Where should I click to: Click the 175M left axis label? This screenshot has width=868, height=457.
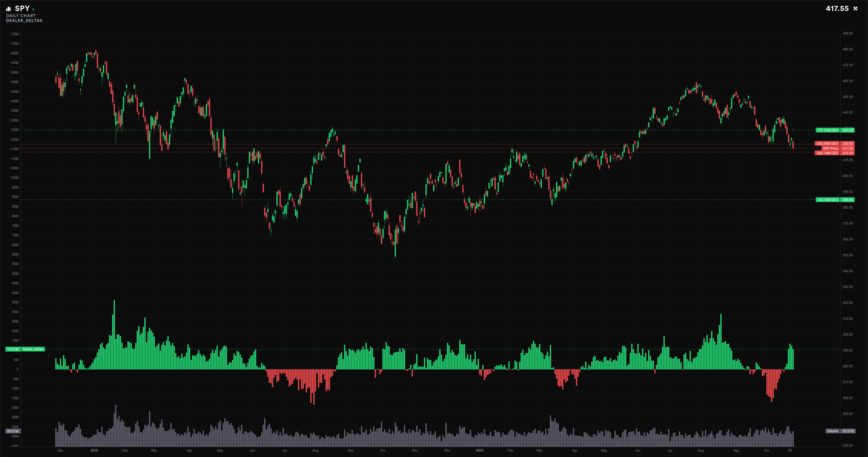(x=14, y=34)
